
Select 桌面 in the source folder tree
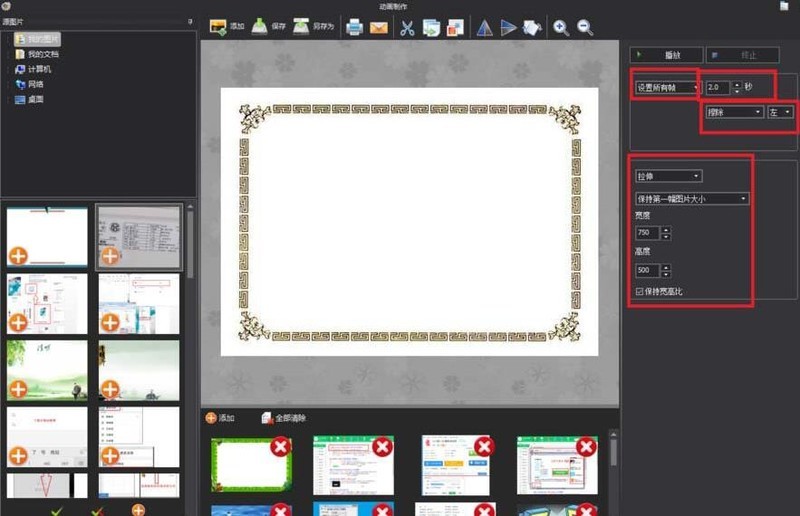tap(35, 99)
